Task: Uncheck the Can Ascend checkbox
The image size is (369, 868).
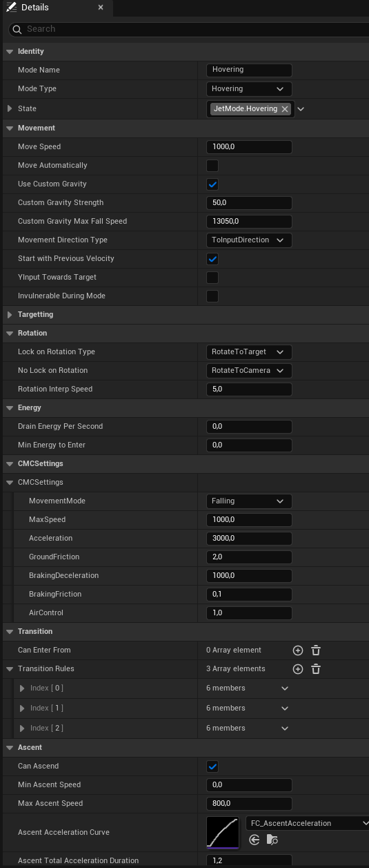Action: point(212,766)
